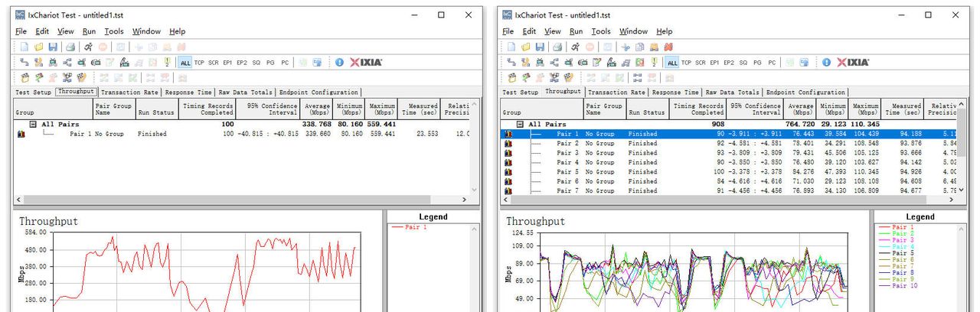Click the Save icon in right window toolbar
Screen dimensions: 980x312
point(540,47)
